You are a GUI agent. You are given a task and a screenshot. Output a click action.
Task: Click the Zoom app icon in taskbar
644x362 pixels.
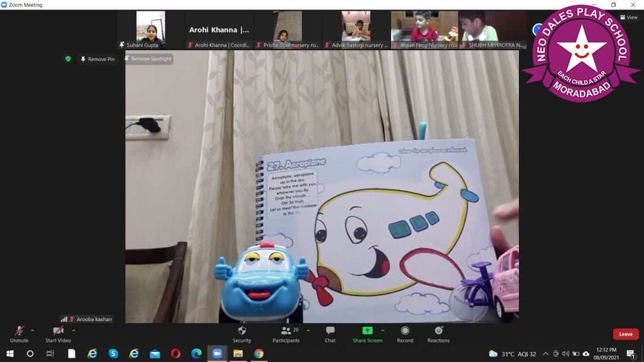217,353
